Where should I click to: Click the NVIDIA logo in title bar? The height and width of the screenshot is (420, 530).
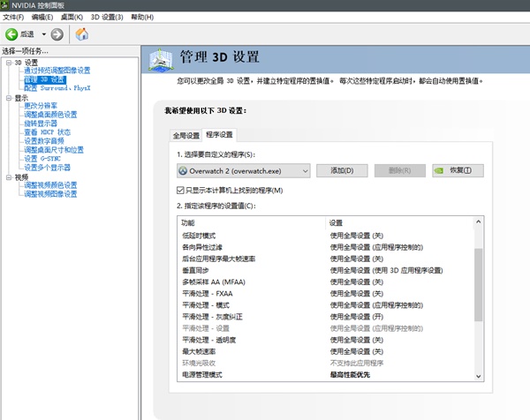coord(4,5)
